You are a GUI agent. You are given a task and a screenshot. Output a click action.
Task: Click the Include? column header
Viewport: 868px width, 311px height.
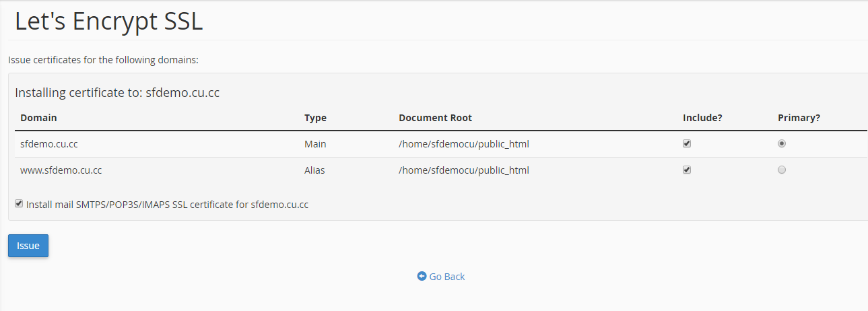(x=702, y=118)
